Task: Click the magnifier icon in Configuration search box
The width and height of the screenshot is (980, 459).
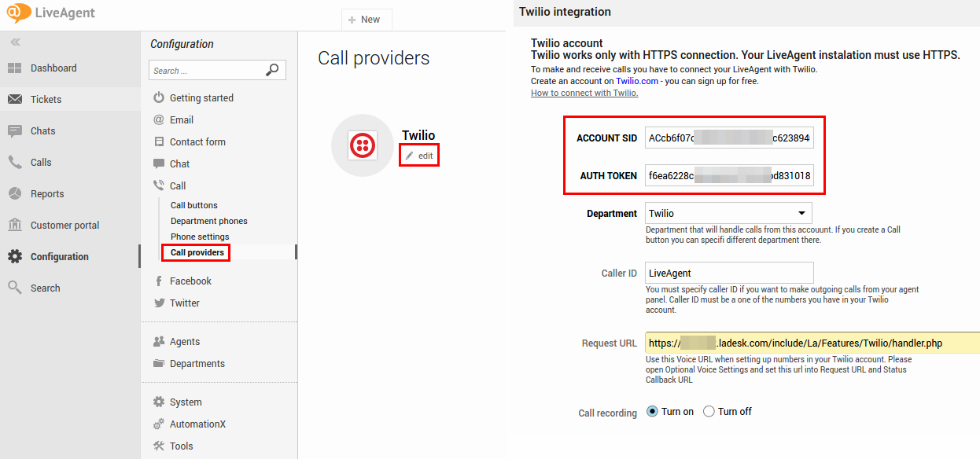Action: (272, 70)
